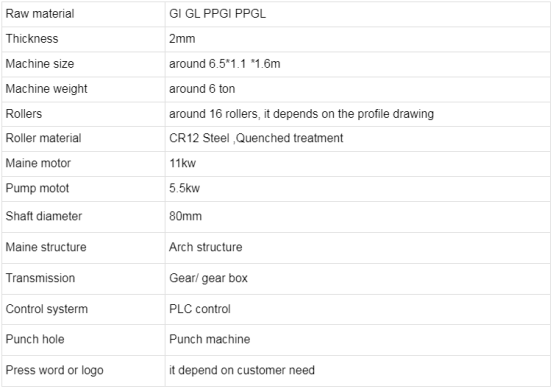
Task: Click the 2mm thickness value
Action: pos(182,39)
